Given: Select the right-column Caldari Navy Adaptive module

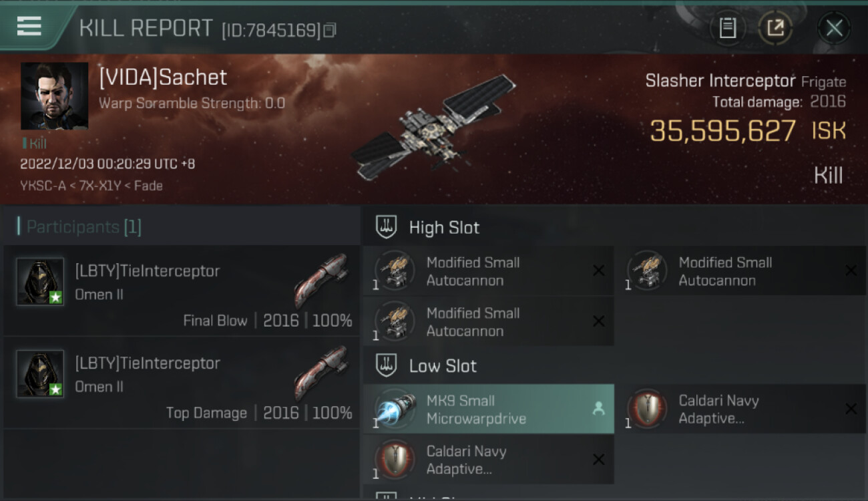Looking at the screenshot, I should click(x=741, y=409).
